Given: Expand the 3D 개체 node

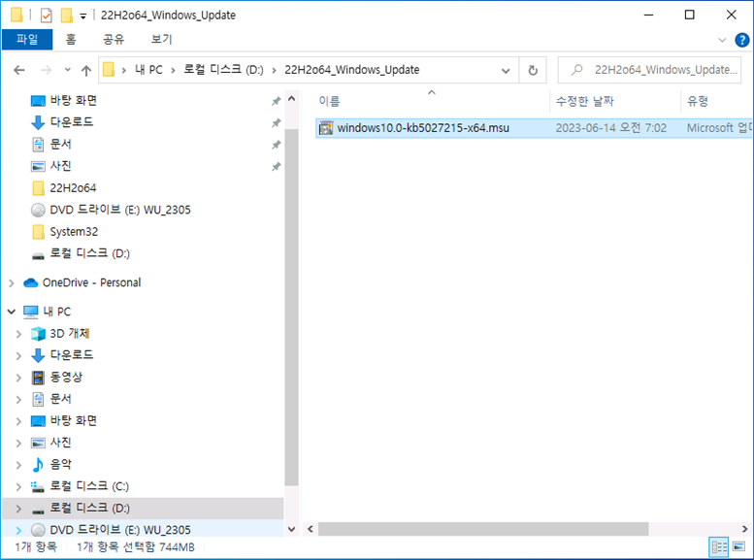Looking at the screenshot, I should 18,334.
